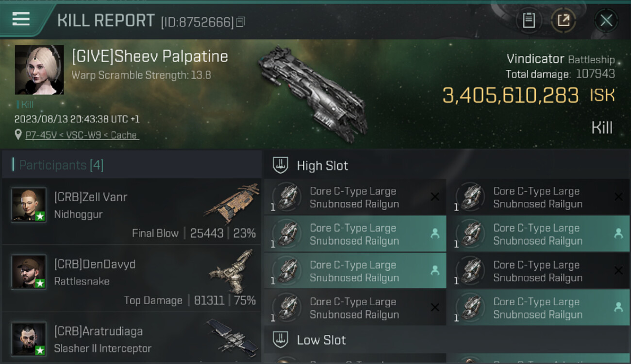
Task: Select Aratrudiaga's Slasher II Interceptor row
Action: coord(131,339)
